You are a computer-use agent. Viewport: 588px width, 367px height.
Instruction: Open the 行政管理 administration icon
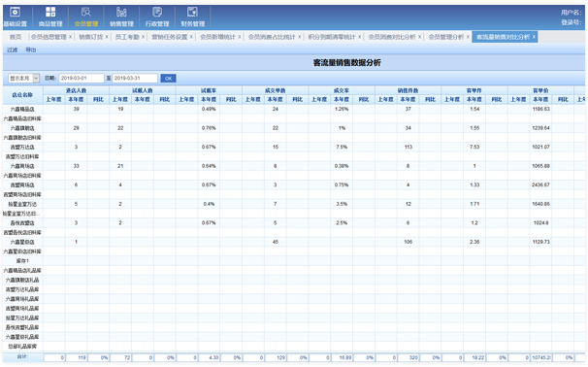(x=157, y=12)
